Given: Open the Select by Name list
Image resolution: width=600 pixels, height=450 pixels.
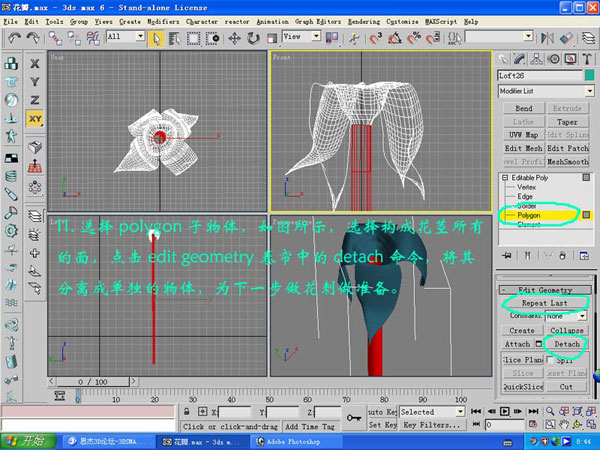Looking at the screenshot, I should tap(174, 38).
